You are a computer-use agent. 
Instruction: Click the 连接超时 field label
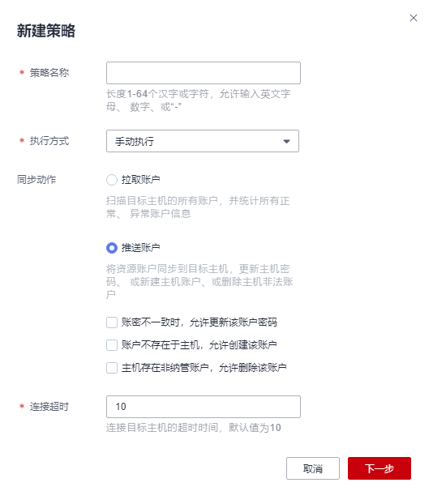49,407
